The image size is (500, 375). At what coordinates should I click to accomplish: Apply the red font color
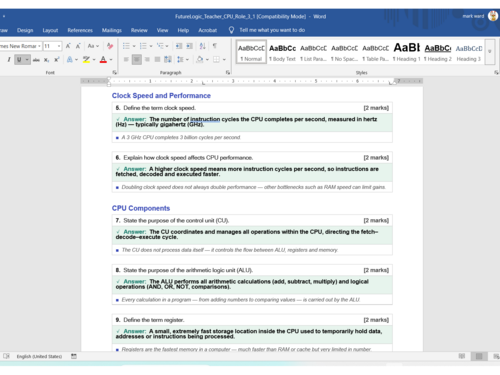(103, 60)
